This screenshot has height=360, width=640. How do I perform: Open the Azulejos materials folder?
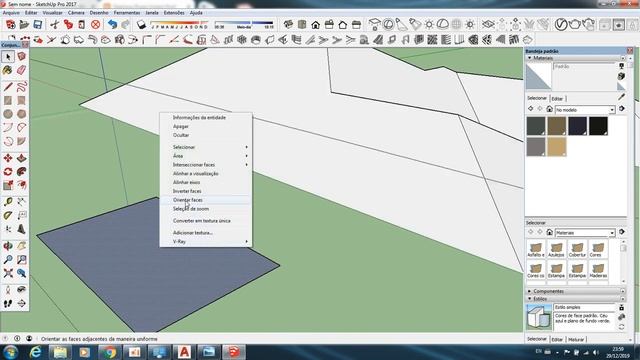(x=556, y=249)
